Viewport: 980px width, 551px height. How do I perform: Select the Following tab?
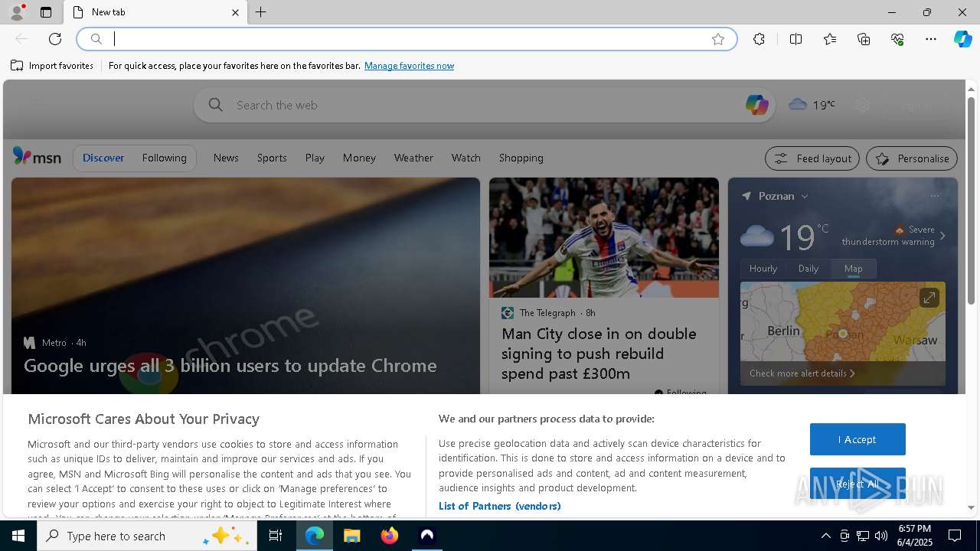tap(164, 158)
